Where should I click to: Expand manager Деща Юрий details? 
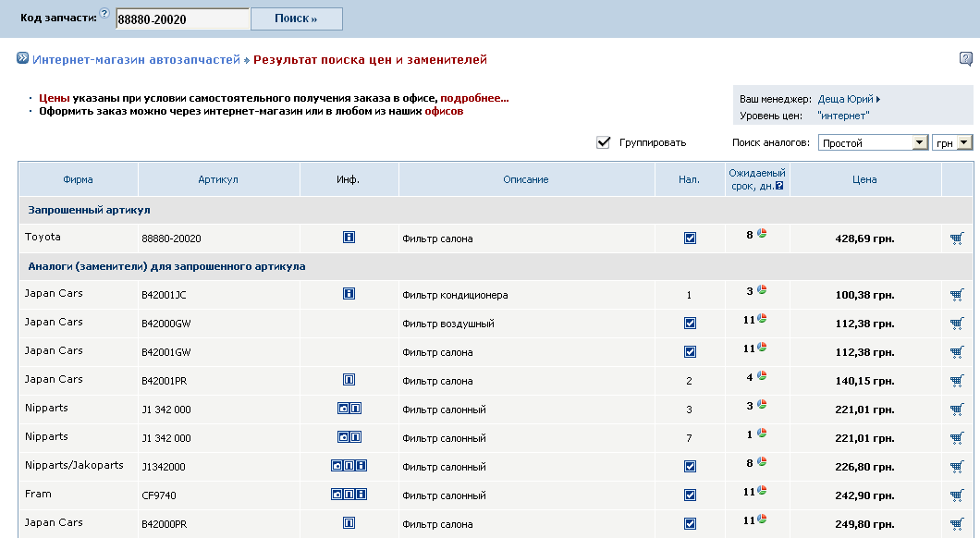tap(849, 99)
